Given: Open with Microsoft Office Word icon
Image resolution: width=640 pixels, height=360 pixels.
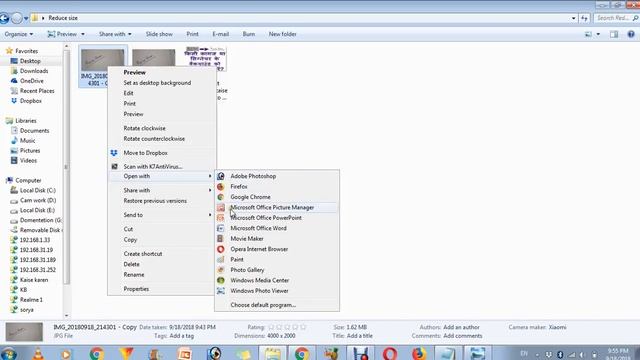Looking at the screenshot, I should [x=221, y=228].
